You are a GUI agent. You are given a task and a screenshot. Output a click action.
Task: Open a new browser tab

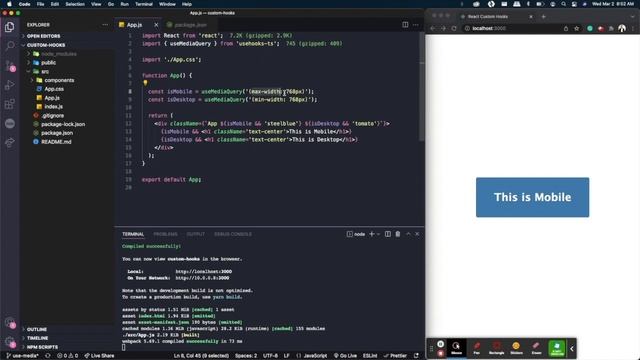coord(543,17)
